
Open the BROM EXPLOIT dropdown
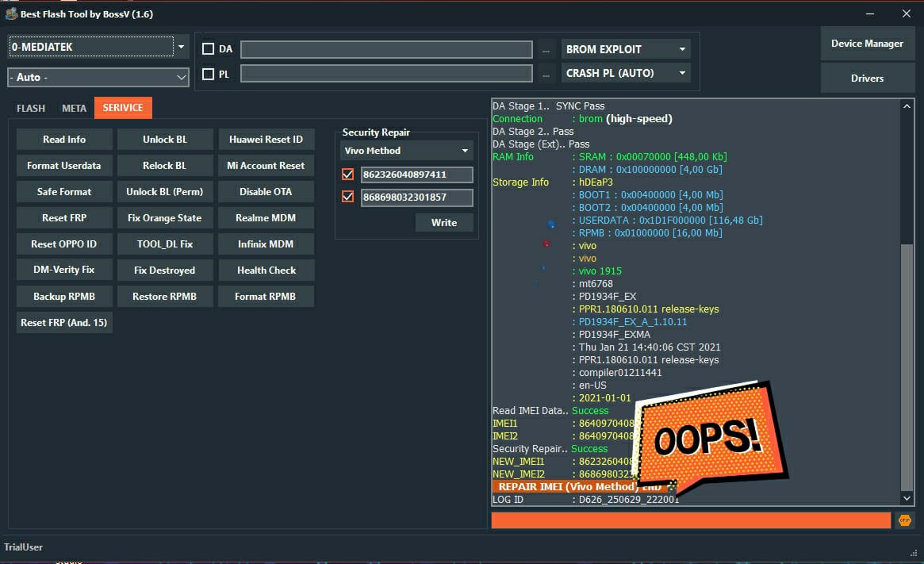pos(626,49)
